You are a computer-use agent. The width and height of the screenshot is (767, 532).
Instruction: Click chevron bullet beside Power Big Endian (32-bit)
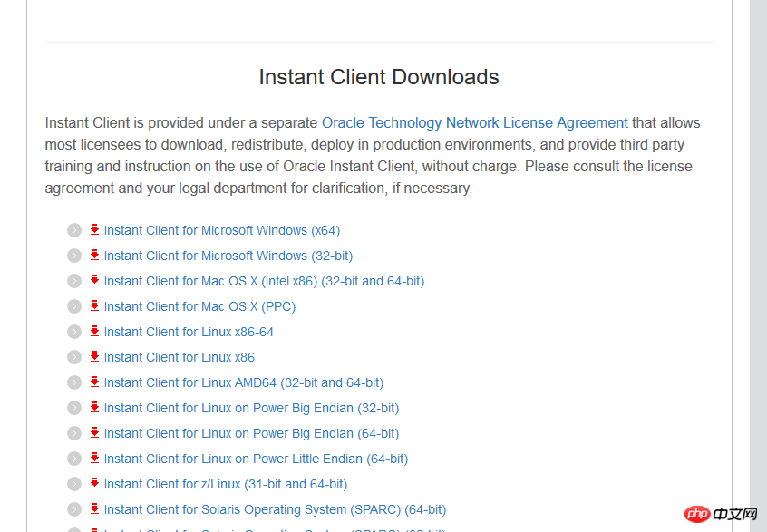[74, 409]
